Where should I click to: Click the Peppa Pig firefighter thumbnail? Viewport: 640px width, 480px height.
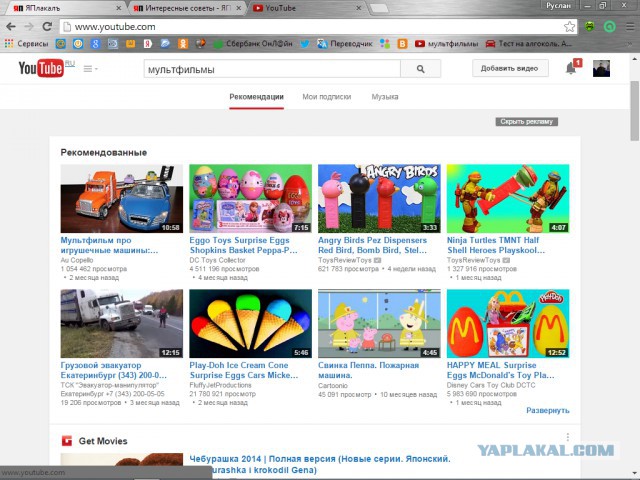[379, 324]
